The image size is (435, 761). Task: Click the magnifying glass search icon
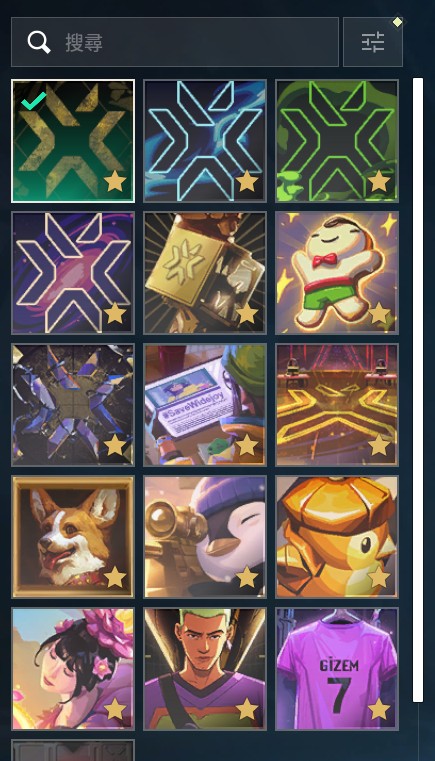pos(39,42)
